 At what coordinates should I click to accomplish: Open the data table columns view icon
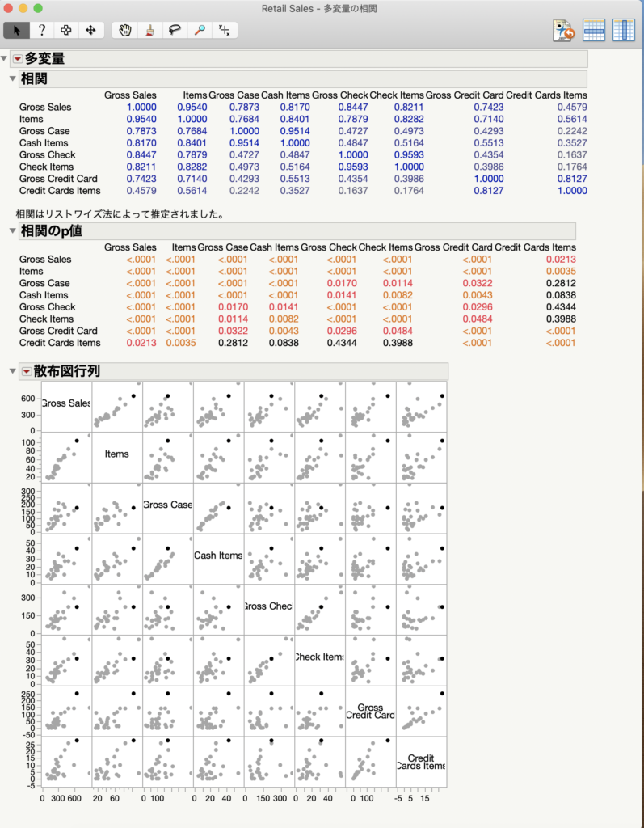(623, 30)
